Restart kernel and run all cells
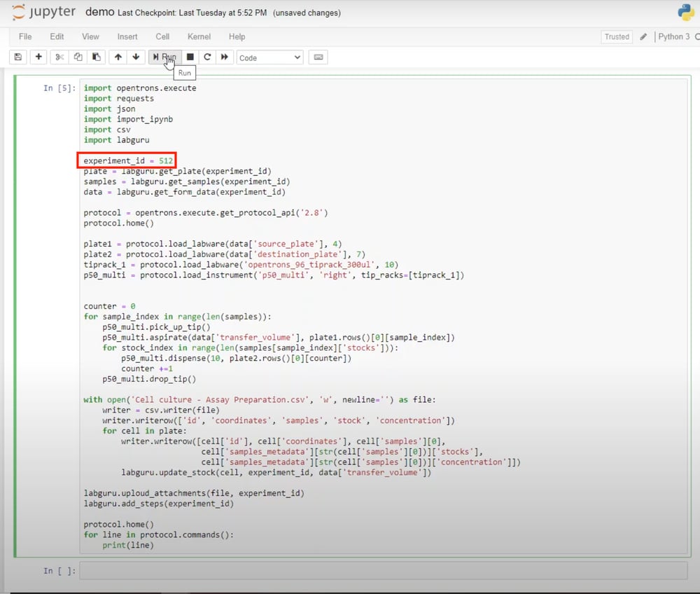The height and width of the screenshot is (594, 700). [225, 57]
